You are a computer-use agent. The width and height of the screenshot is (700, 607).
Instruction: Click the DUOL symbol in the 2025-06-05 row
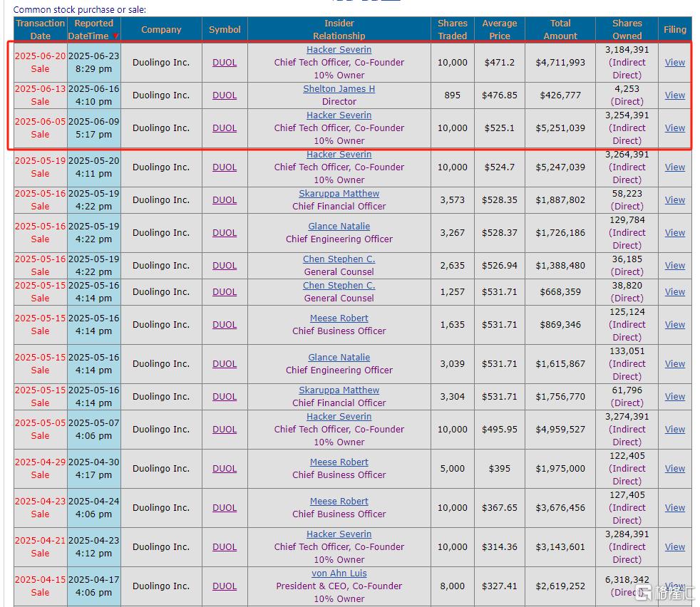click(x=225, y=128)
